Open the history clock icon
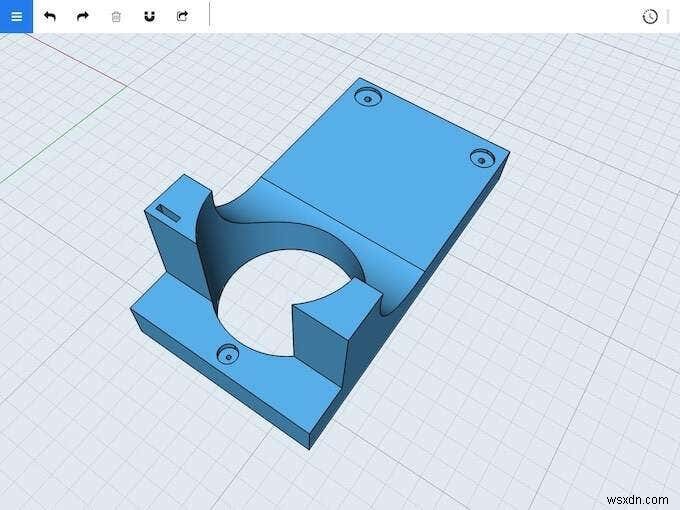 click(x=650, y=17)
